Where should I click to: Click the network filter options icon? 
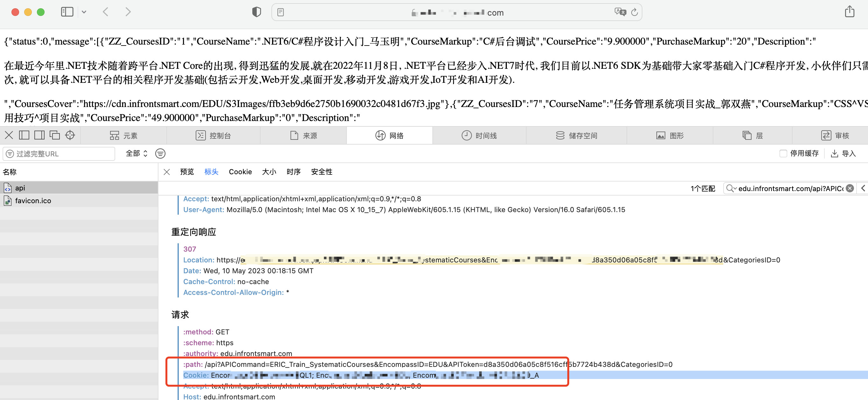pyautogui.click(x=160, y=154)
